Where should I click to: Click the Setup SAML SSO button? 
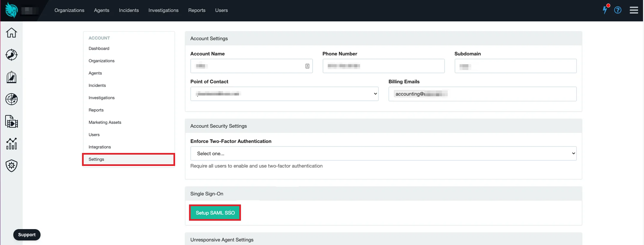(215, 213)
